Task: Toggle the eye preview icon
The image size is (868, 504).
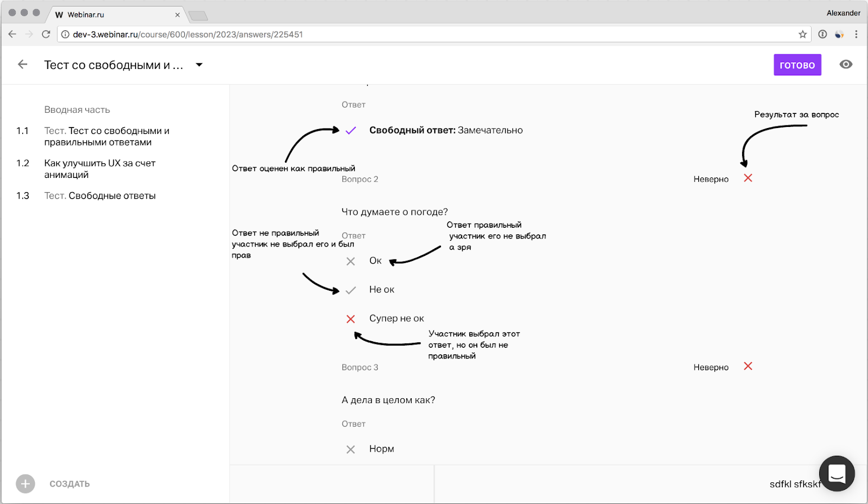Action: point(846,65)
